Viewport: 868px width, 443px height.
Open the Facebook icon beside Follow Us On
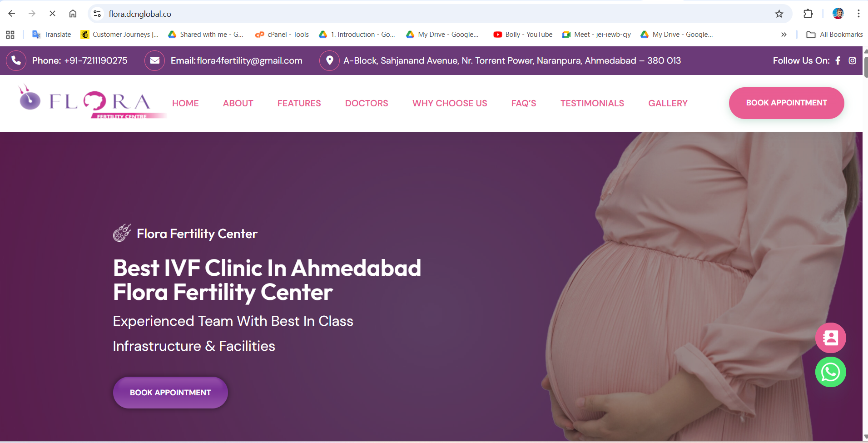tap(838, 60)
